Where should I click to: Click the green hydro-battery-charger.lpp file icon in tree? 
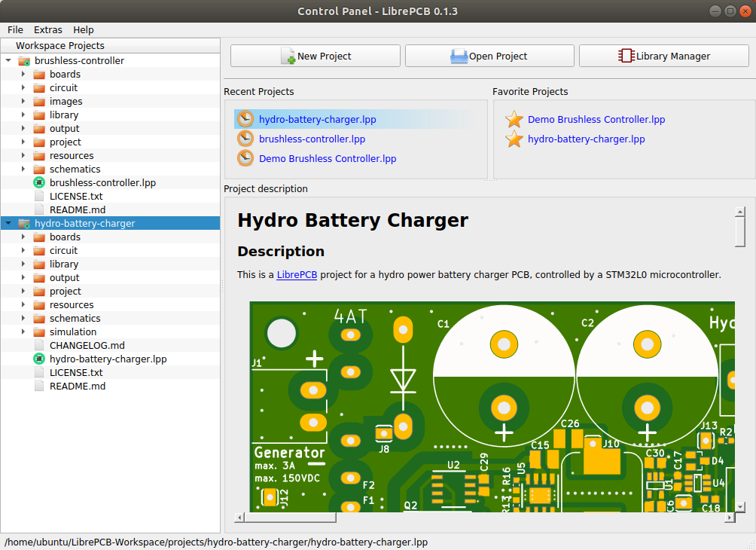[39, 359]
